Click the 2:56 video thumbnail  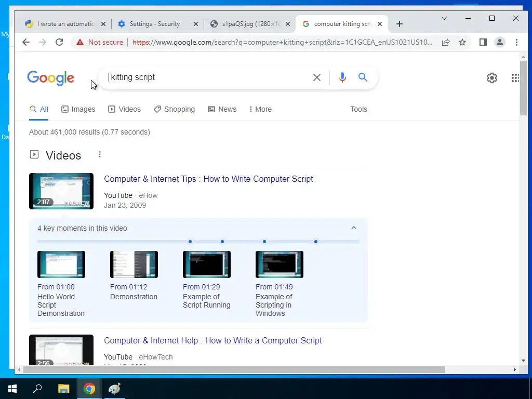point(61,350)
